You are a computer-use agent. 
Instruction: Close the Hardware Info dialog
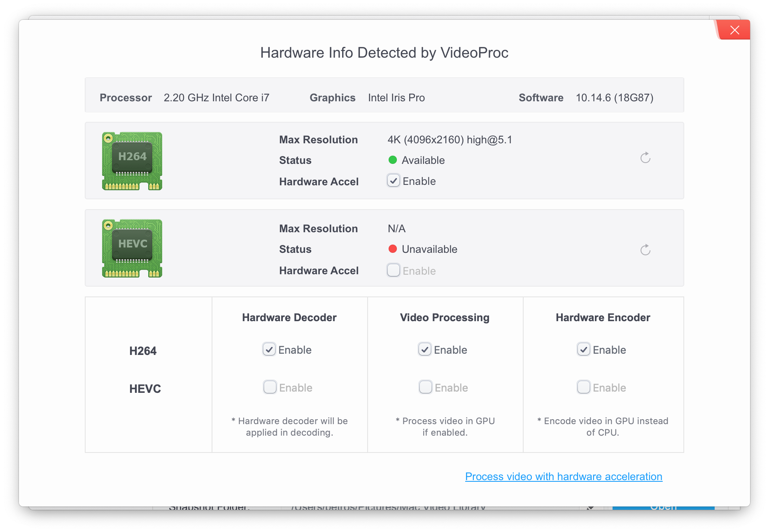(734, 30)
